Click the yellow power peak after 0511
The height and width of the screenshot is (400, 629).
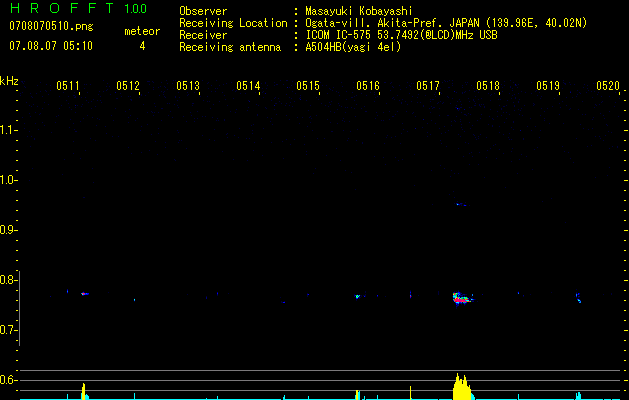click(83, 391)
